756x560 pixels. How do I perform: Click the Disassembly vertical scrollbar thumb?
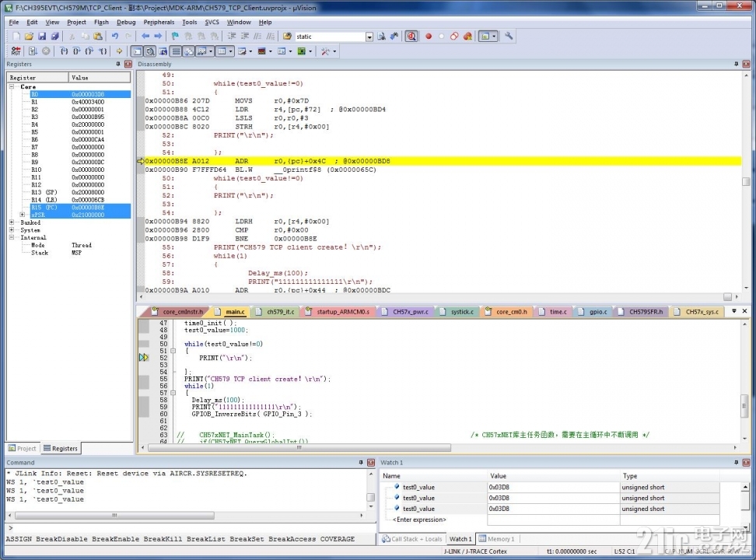point(746,181)
